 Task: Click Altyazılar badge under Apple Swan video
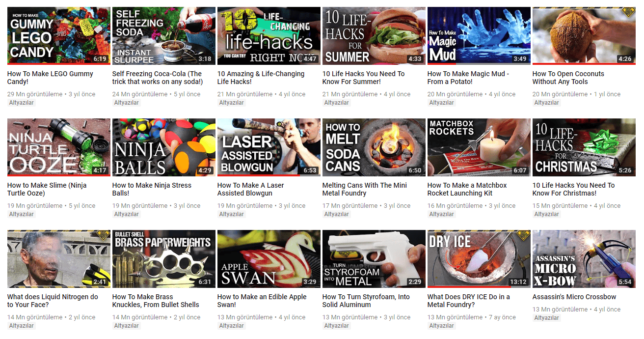[x=232, y=326]
